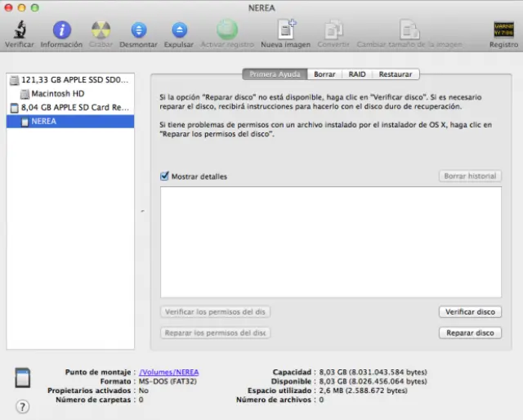The image size is (523, 420).
Task: Open the /Volumes/NEREA mount point link
Action: (168, 372)
